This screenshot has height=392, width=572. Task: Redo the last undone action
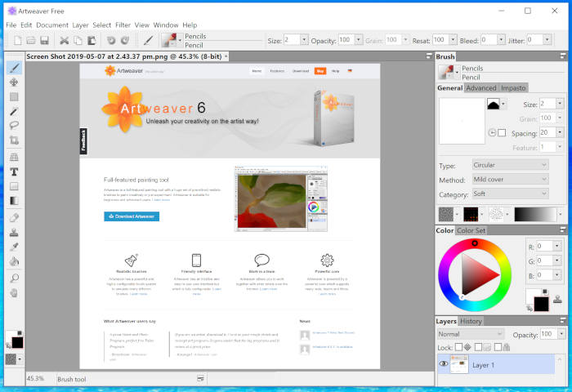coord(125,40)
